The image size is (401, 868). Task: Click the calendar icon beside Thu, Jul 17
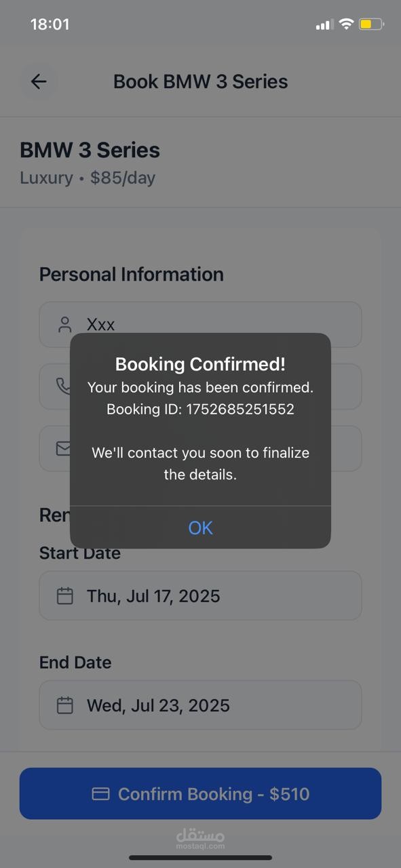64,596
